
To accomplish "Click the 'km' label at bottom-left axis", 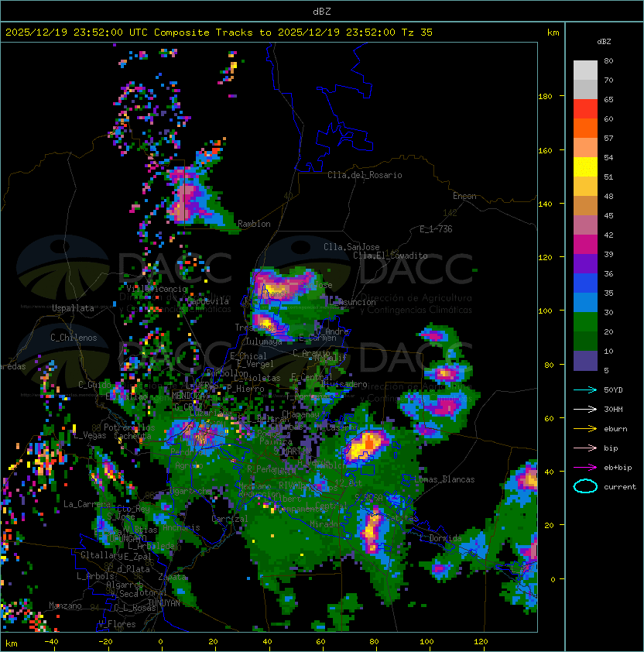I will 12,643.
